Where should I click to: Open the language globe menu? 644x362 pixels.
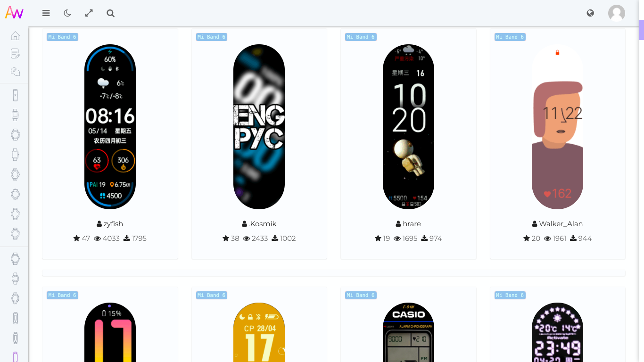pos(590,13)
